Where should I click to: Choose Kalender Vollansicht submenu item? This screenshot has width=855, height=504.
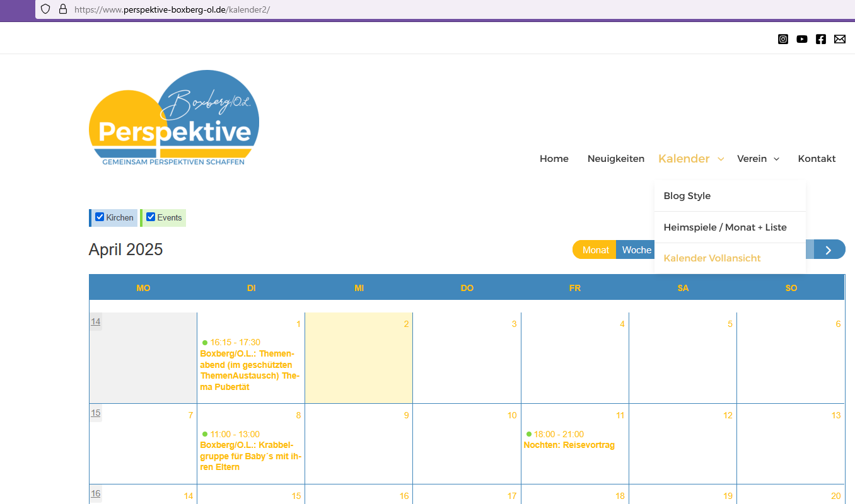[x=712, y=258]
